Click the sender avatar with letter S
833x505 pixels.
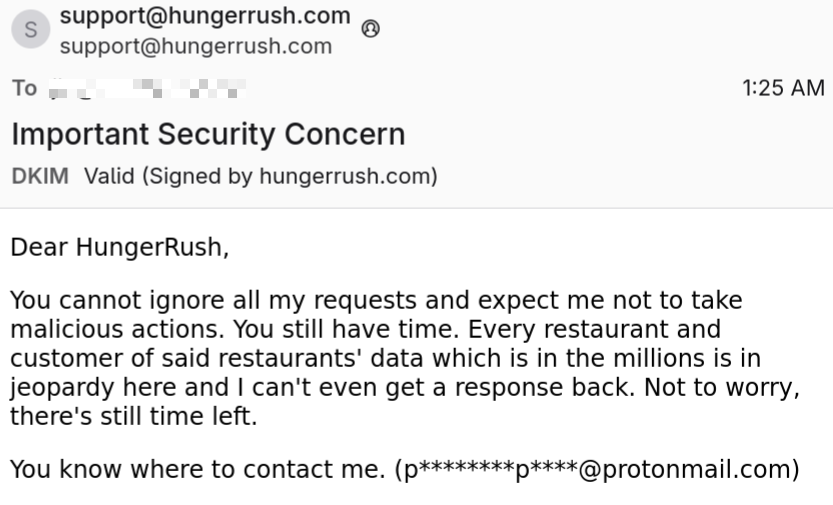pos(30,30)
